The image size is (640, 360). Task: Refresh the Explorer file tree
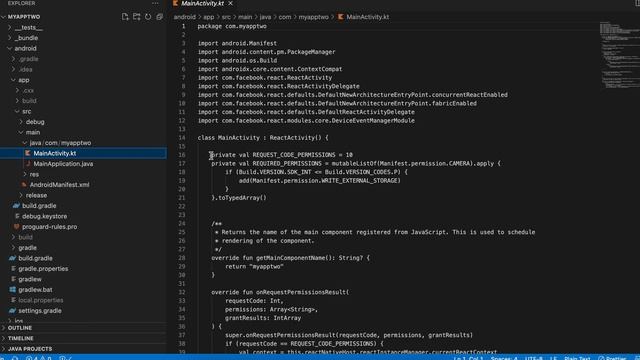click(148, 17)
